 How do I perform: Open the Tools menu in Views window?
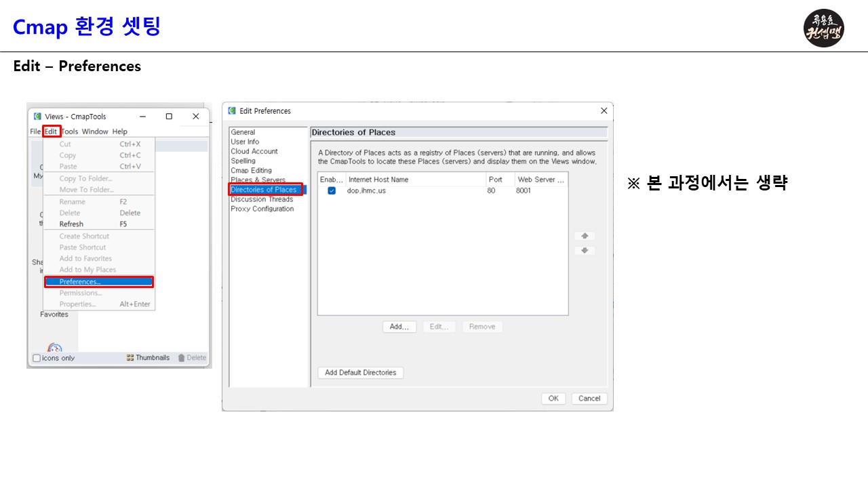(70, 131)
